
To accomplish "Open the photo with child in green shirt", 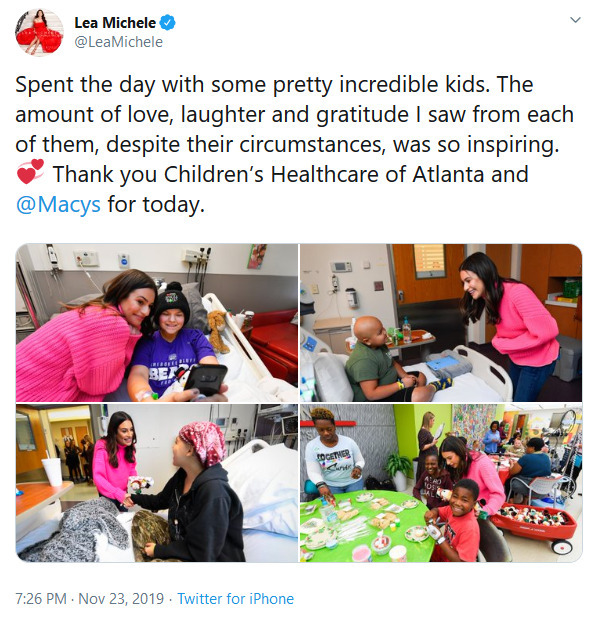I will click(441, 323).
